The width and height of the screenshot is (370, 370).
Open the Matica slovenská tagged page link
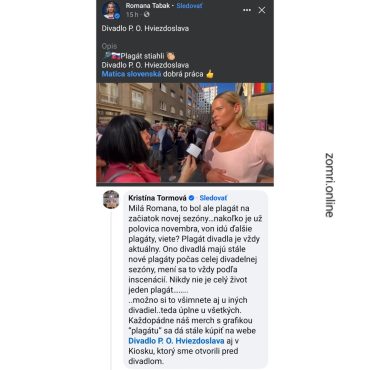pos(131,74)
